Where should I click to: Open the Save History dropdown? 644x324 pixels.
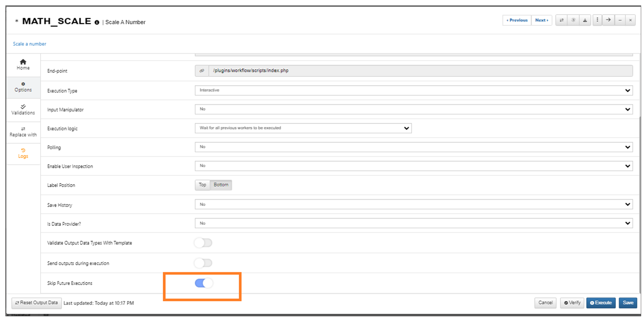(414, 205)
